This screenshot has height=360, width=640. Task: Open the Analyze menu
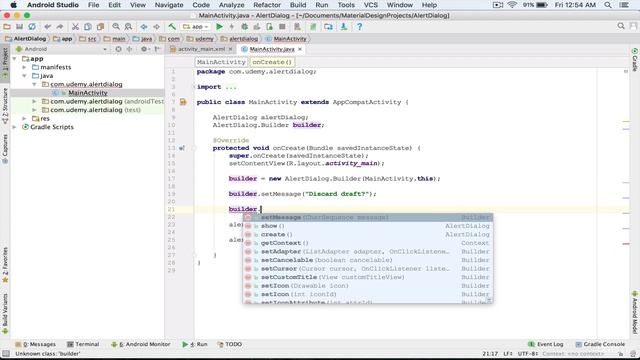coord(231,5)
